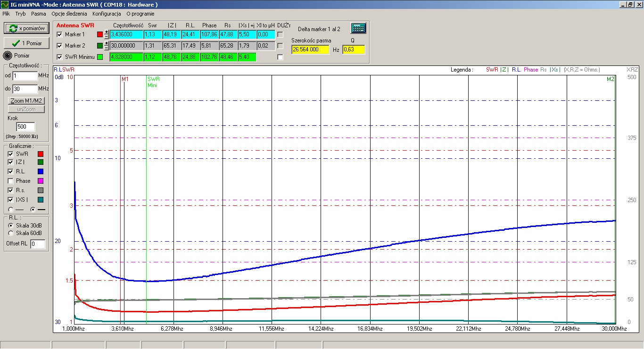The width and height of the screenshot is (644, 349).
Task: Toggle the SWR Minimum checkbox
Action: pyautogui.click(x=59, y=57)
